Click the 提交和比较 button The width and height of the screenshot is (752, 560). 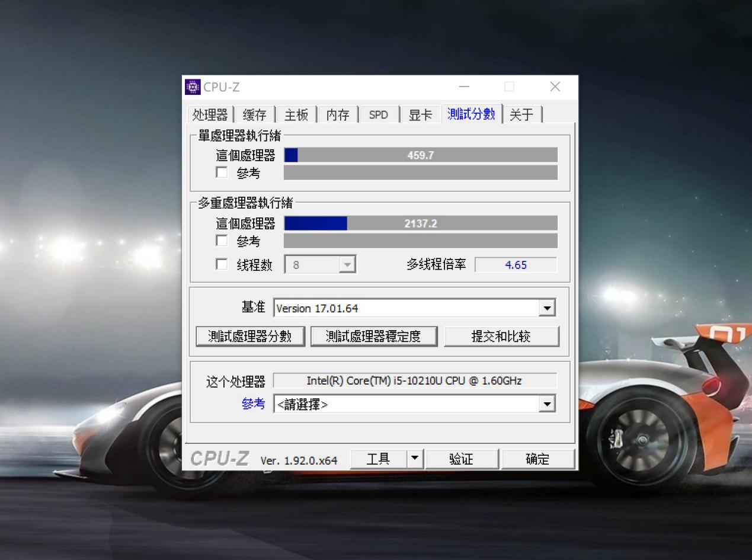point(501,336)
